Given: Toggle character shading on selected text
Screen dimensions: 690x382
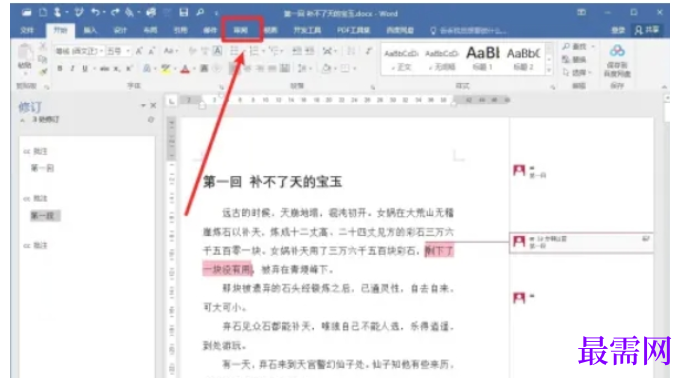Looking at the screenshot, I should pos(204,68).
